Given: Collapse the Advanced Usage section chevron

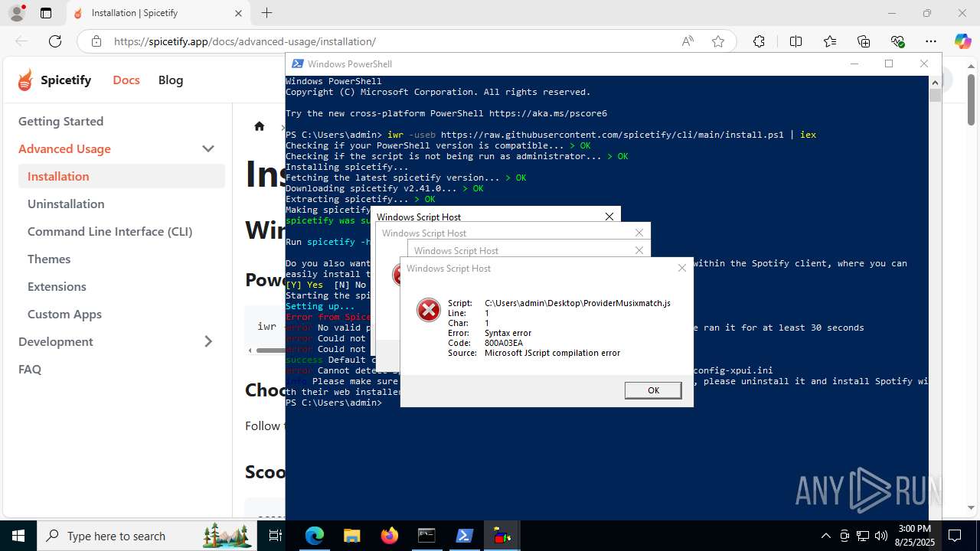Looking at the screenshot, I should click(x=208, y=148).
